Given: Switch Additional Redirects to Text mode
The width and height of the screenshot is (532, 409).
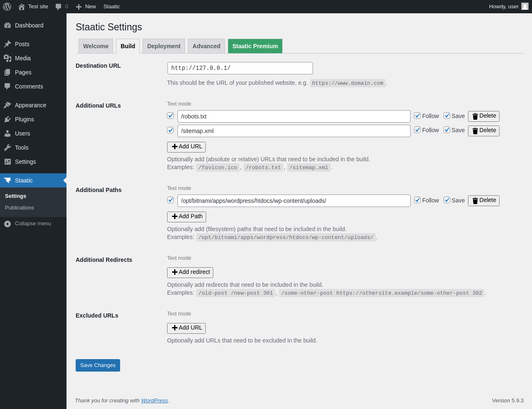Looking at the screenshot, I should pyautogui.click(x=179, y=258).
